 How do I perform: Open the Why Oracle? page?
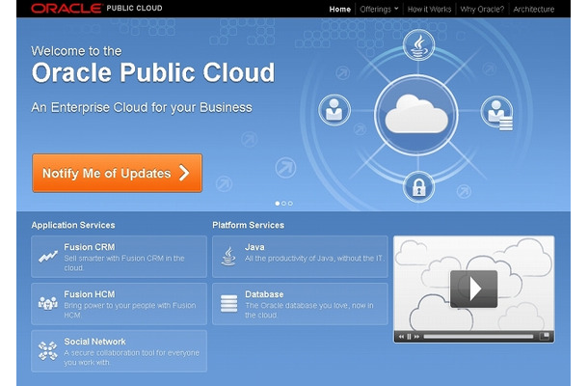[482, 9]
